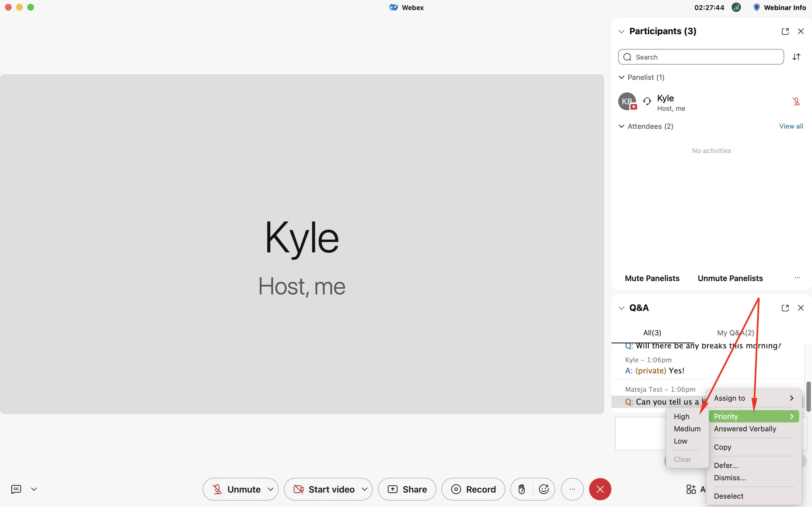Click the sort participants icon

click(796, 57)
